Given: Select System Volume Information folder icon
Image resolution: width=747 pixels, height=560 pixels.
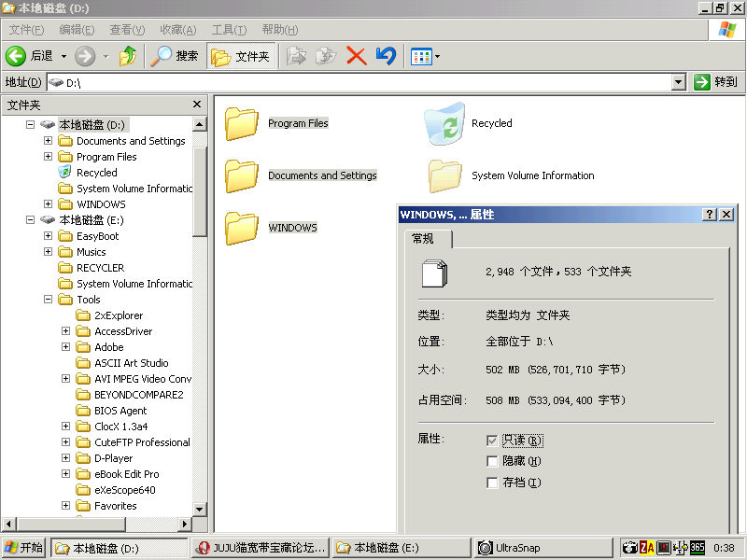Looking at the screenshot, I should [x=445, y=175].
